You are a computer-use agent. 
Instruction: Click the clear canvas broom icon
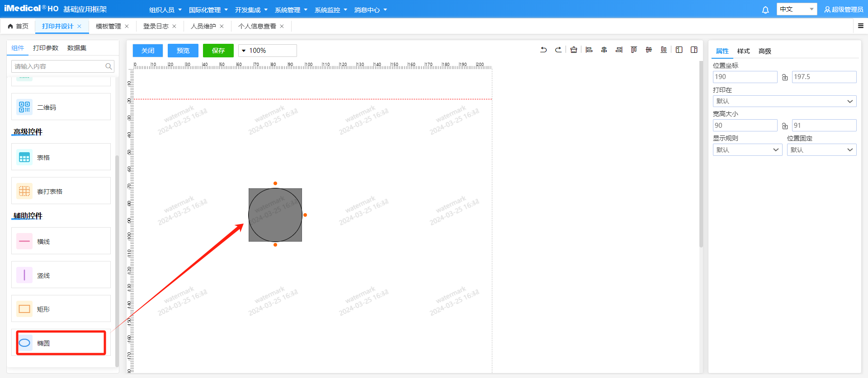click(x=574, y=50)
